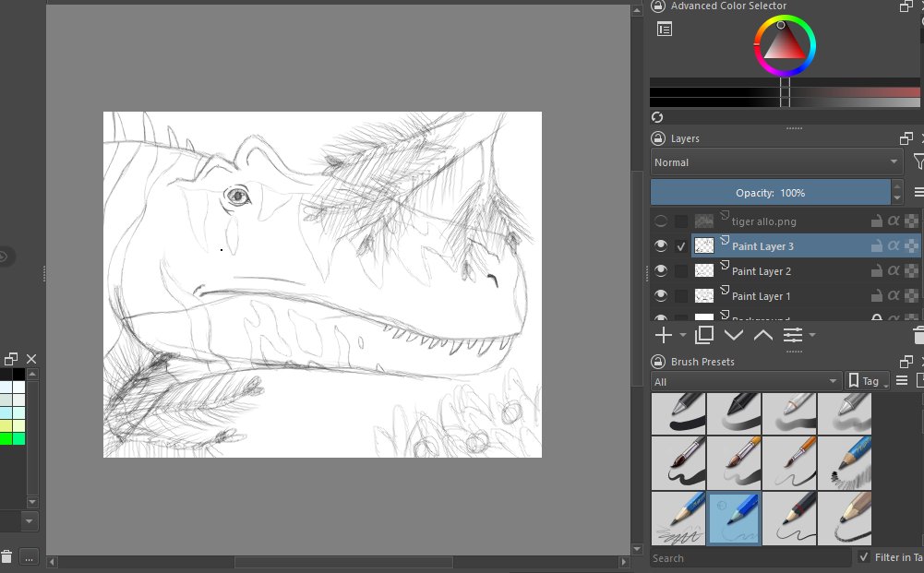Toggle alpha lock on Paint Layer 2

tap(911, 271)
